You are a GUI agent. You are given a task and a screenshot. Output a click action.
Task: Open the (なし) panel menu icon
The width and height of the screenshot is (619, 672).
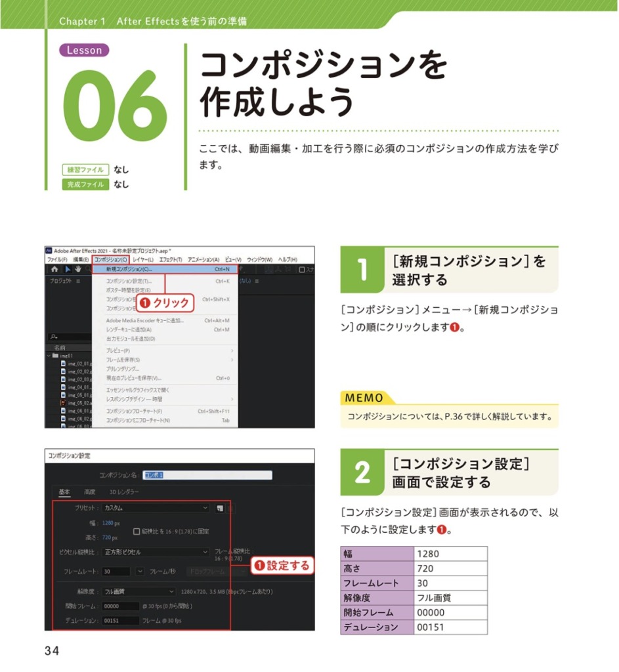tap(257, 281)
